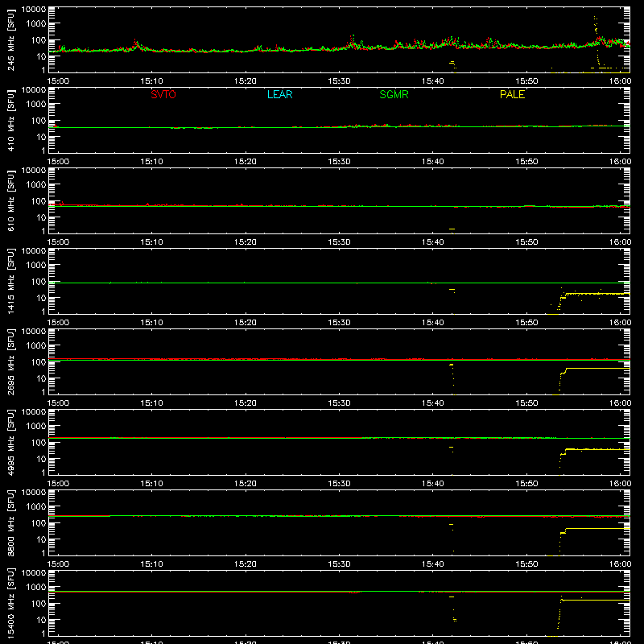The image size is (644, 644).
Task: Click the yellow PALE plateau in 2695 MHz plot
Action: 597,369
